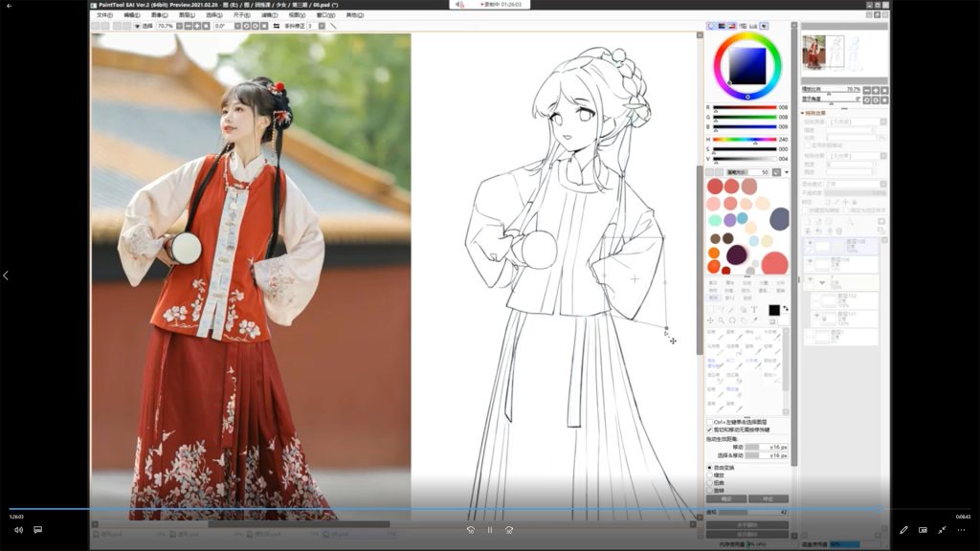The width and height of the screenshot is (980, 551).
Task: Open the more options ellipsis in the player
Action: tap(962, 529)
